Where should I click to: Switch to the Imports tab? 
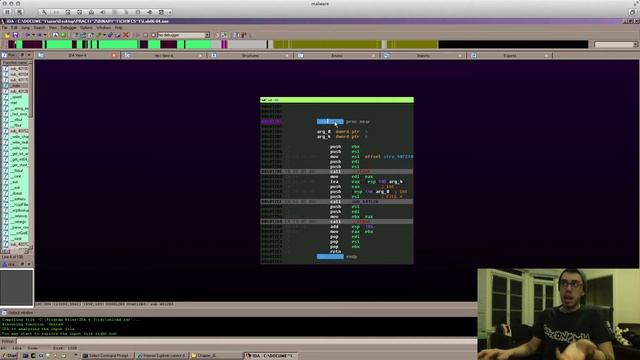[423, 55]
